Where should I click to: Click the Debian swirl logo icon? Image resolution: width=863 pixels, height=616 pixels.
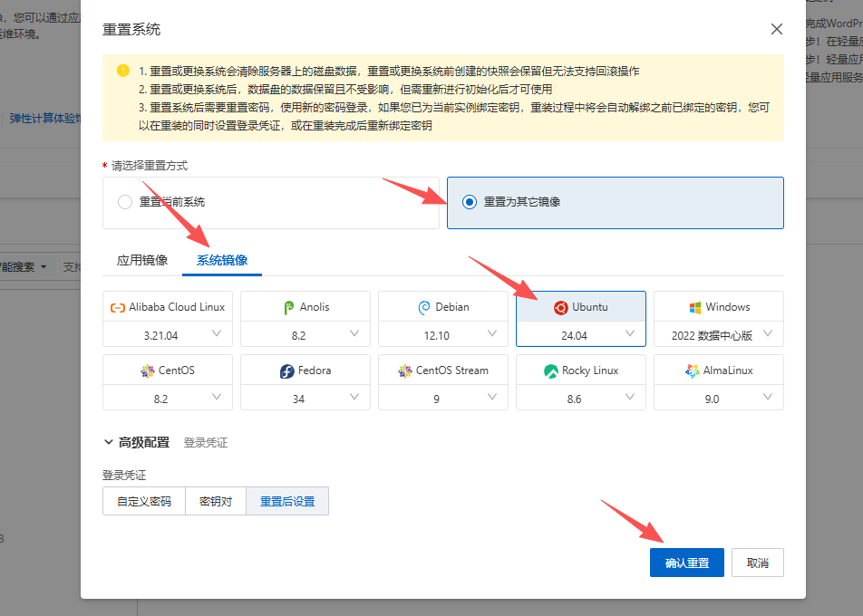[424, 307]
